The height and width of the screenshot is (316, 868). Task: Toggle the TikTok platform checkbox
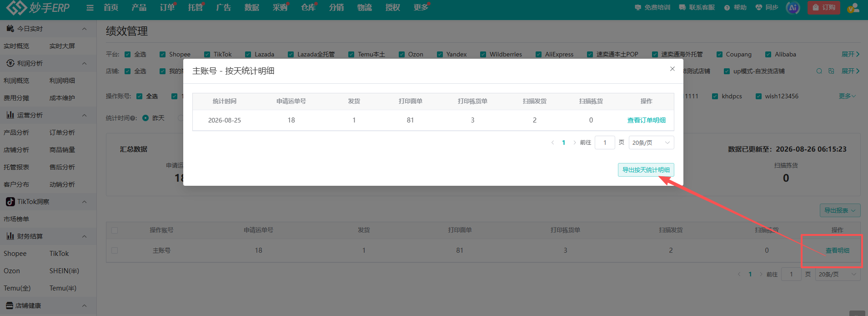[207, 54]
